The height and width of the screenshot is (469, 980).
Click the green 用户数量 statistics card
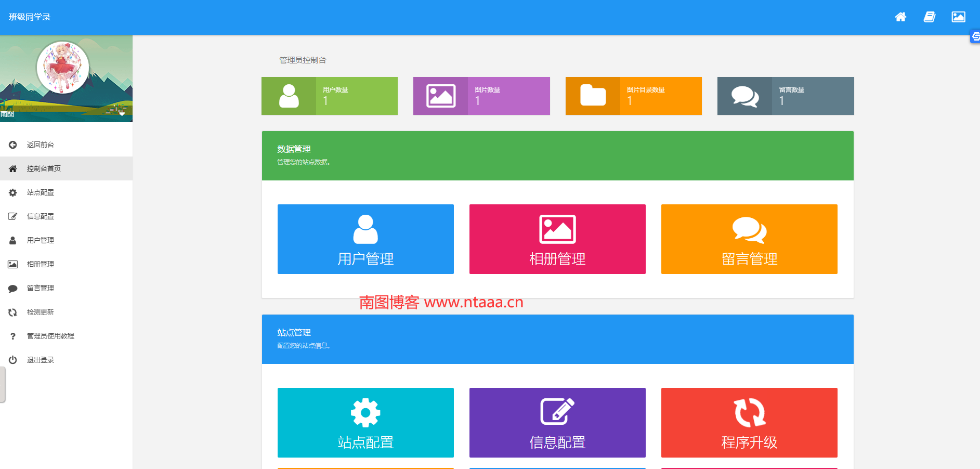[330, 96]
